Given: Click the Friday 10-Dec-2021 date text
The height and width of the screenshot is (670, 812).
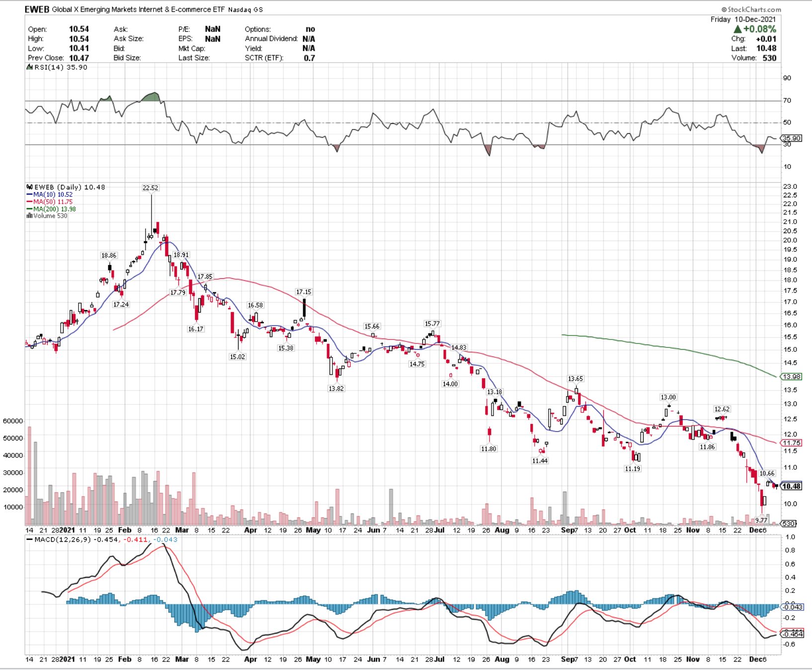Looking at the screenshot, I should click(743, 19).
